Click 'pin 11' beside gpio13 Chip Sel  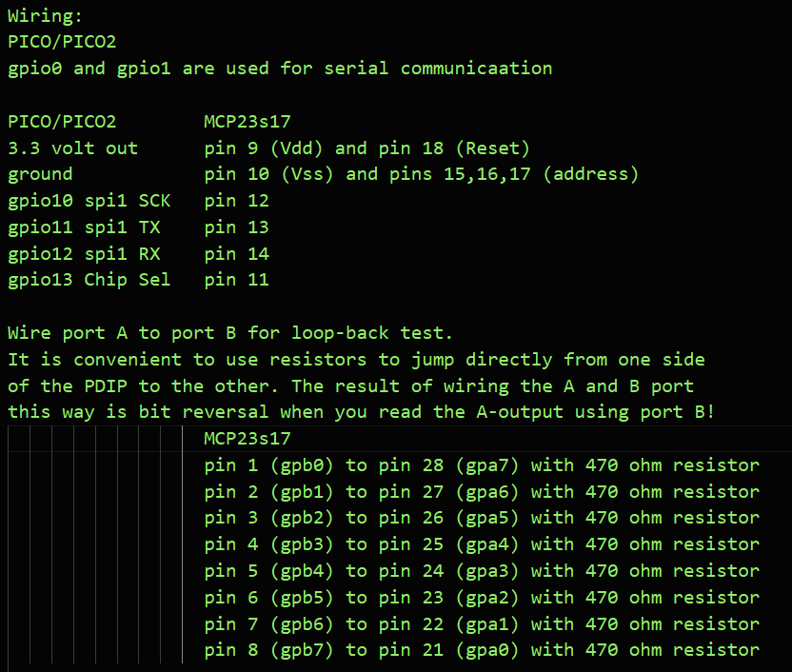[236, 280]
